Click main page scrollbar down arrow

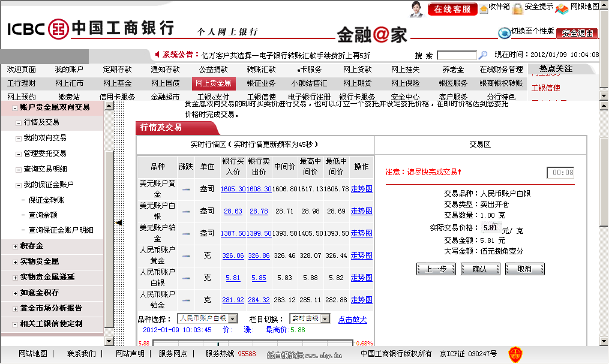[x=604, y=341]
